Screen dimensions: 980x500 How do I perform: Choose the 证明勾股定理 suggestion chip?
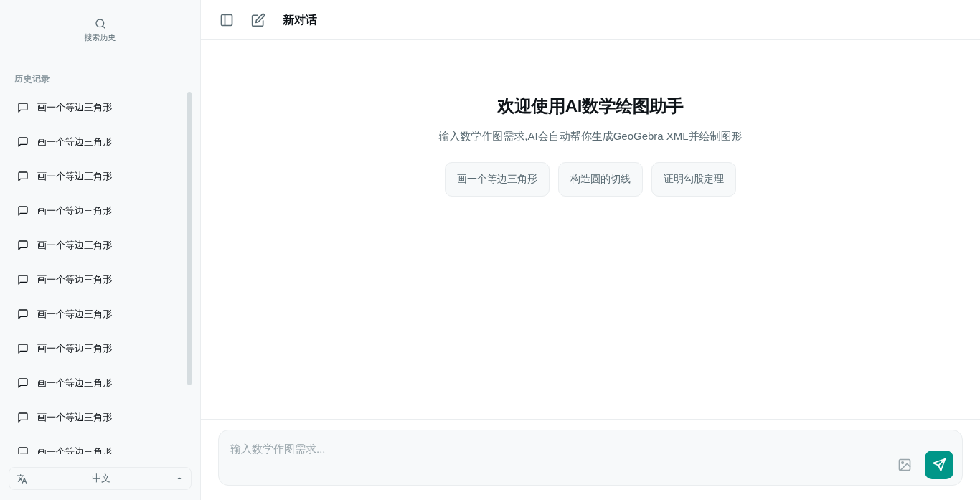(x=694, y=179)
